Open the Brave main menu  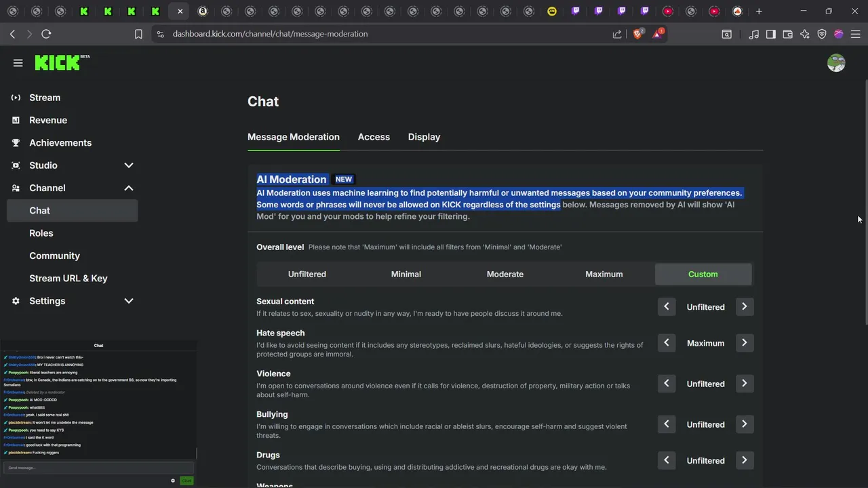tap(856, 34)
